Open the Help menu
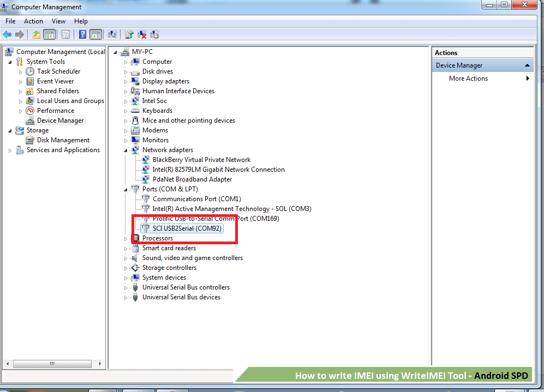Image resolution: width=544 pixels, height=392 pixels. pos(81,21)
